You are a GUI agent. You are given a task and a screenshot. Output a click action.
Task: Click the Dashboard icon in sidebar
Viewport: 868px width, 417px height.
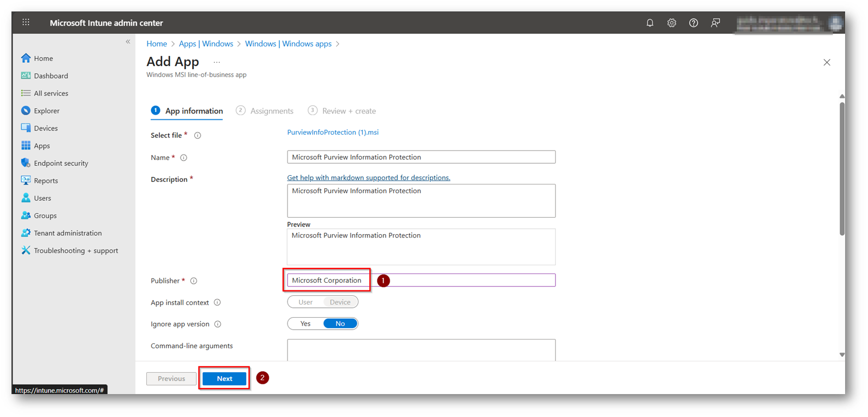point(26,75)
